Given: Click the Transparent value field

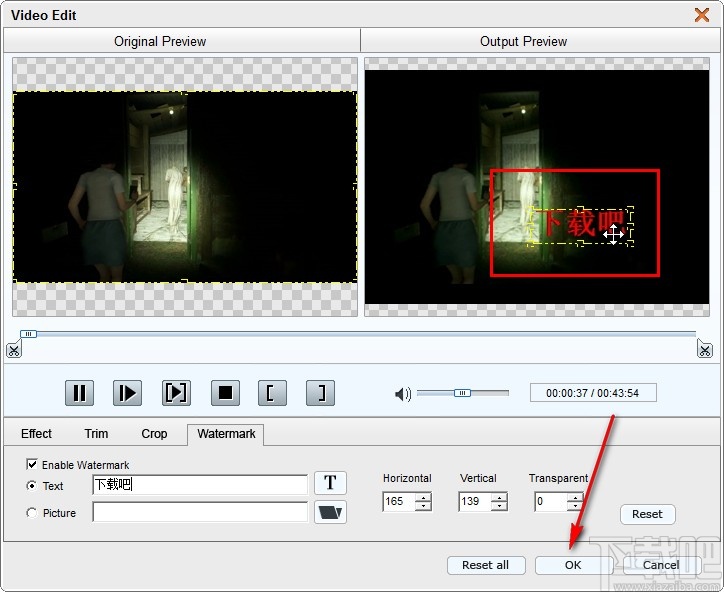Looking at the screenshot, I should (x=551, y=501).
